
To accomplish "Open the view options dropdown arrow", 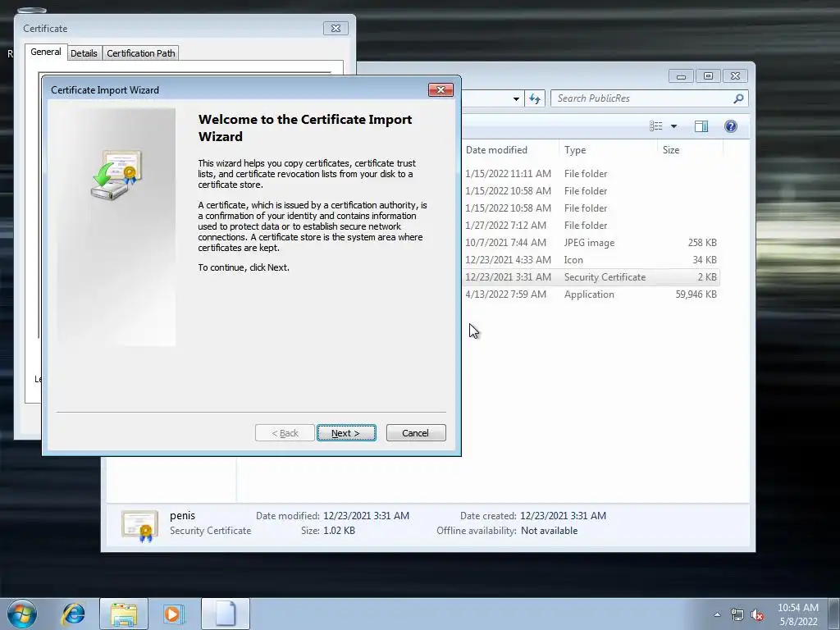I will (x=674, y=126).
